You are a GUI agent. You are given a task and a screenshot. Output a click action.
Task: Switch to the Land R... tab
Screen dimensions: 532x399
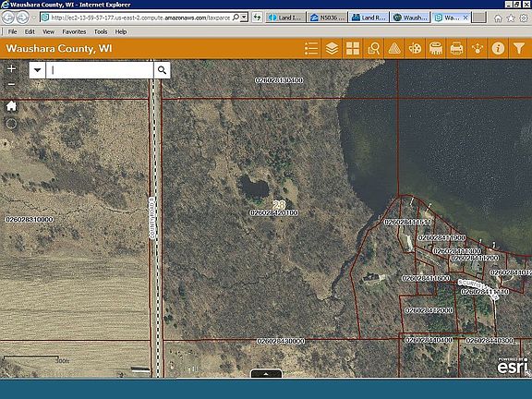pyautogui.click(x=369, y=18)
